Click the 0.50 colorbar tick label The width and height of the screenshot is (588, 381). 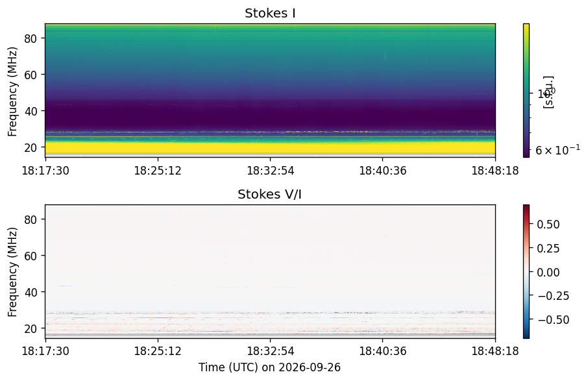coord(548,225)
